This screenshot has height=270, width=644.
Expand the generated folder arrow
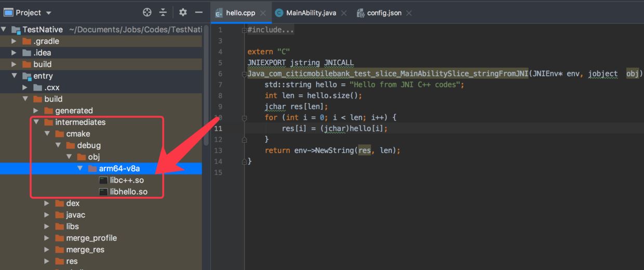coord(36,110)
